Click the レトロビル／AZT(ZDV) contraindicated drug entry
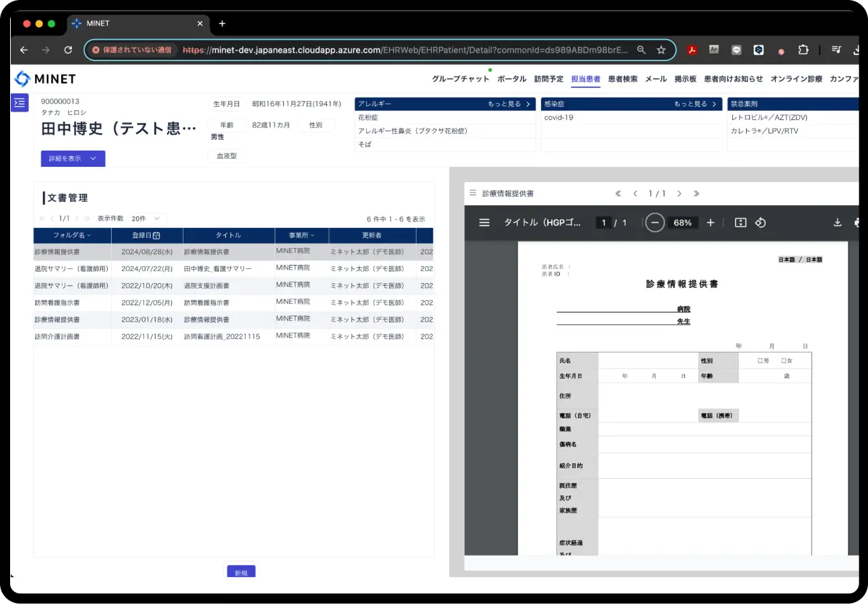This screenshot has height=604, width=868. 768,118
